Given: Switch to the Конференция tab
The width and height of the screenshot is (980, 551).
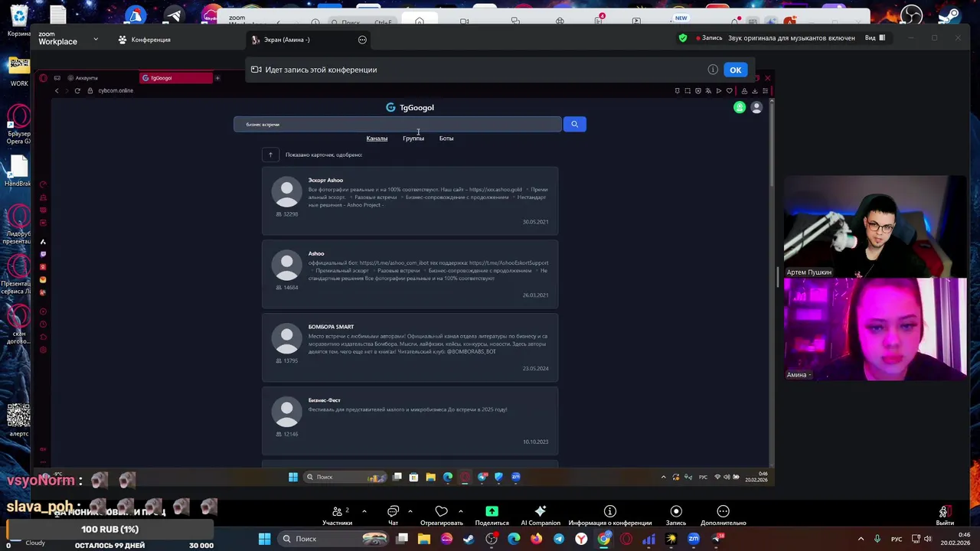Looking at the screenshot, I should pos(145,40).
